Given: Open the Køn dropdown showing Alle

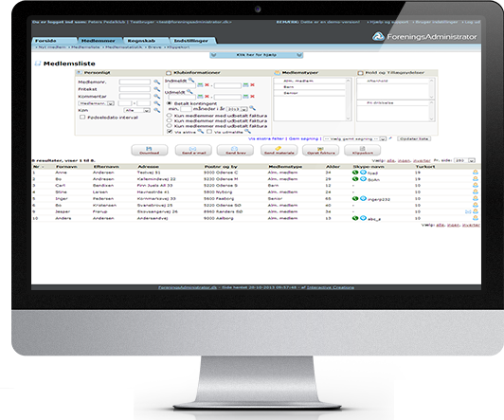Looking at the screenshot, I should [137, 110].
